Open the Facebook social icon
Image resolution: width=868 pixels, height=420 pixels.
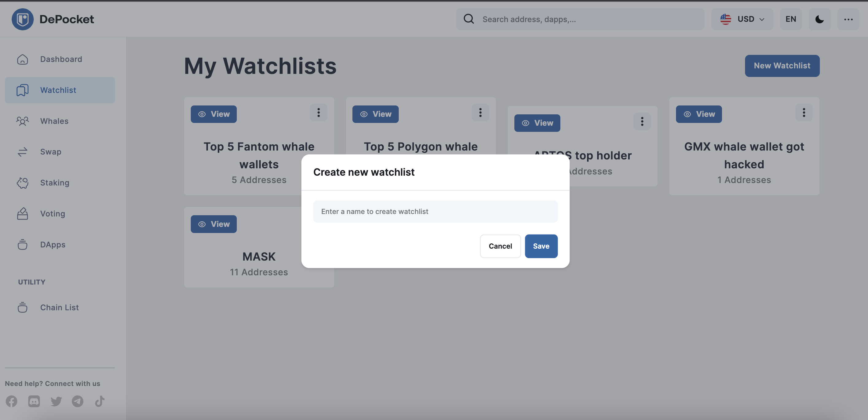(11, 401)
